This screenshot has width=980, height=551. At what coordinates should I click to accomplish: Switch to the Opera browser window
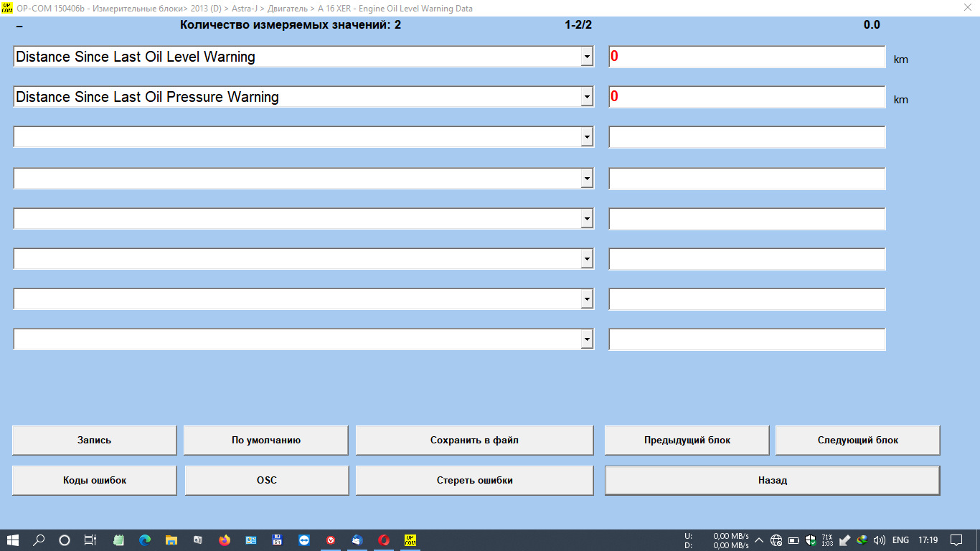[384, 540]
